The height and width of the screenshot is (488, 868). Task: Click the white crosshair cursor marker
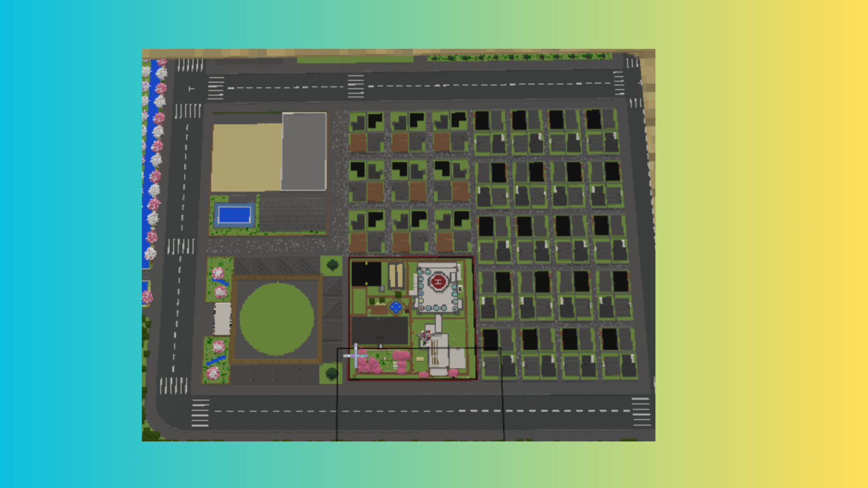(356, 356)
